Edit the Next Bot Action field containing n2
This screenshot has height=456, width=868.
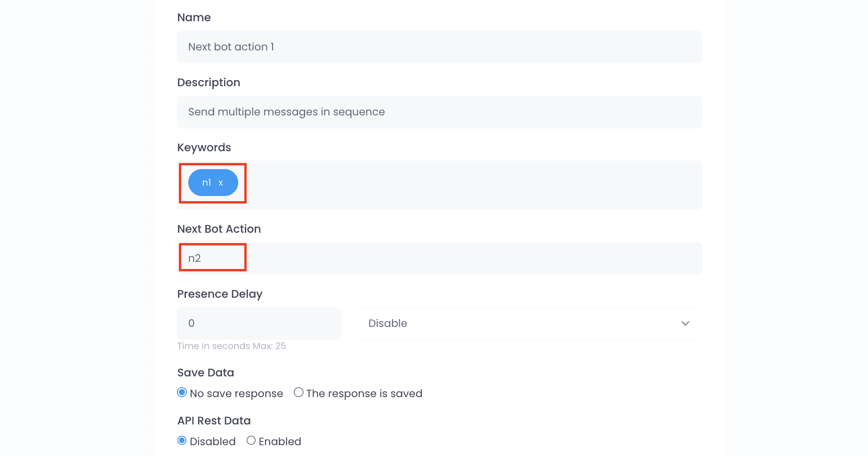(x=439, y=258)
